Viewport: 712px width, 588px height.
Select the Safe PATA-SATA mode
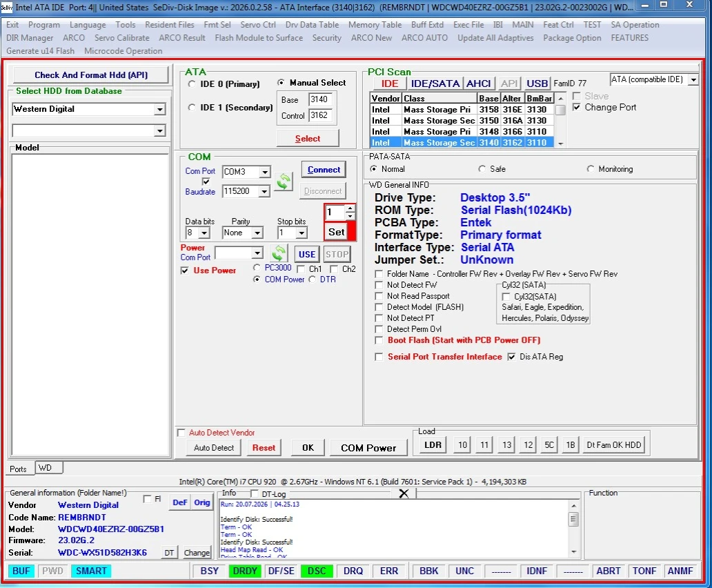[x=482, y=169]
